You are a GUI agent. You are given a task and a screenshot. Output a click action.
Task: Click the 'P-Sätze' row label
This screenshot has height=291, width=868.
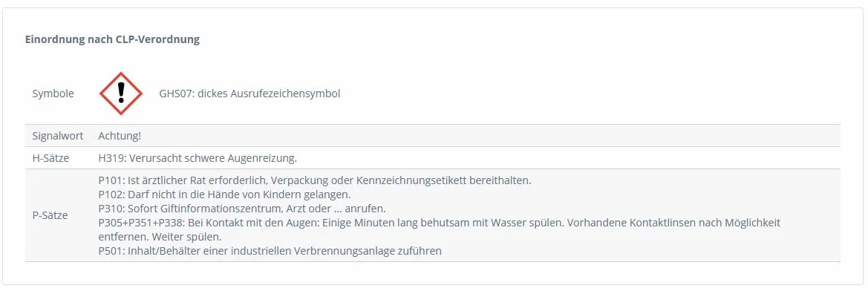point(50,215)
